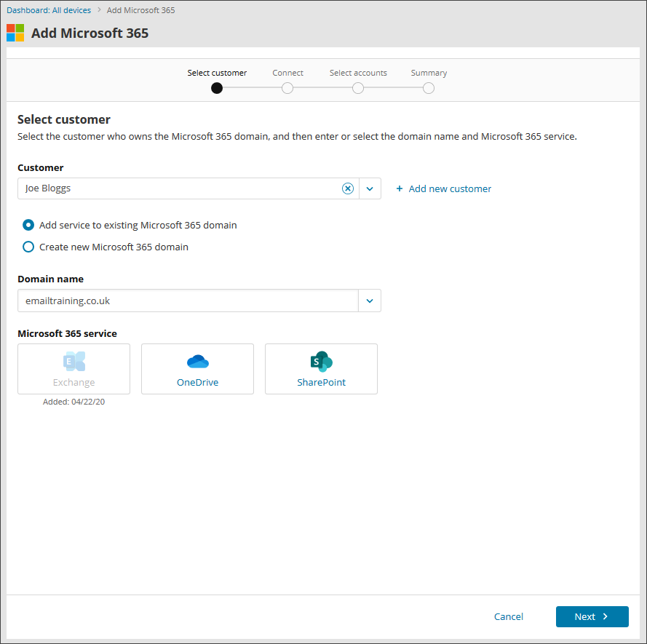
Task: Jump to the Select accounts step
Action: [358, 88]
